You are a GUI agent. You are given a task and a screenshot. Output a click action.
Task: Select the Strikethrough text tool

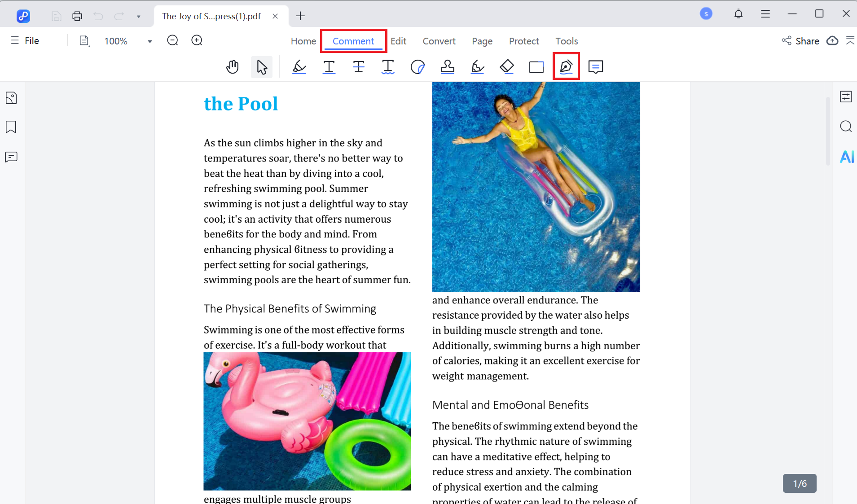[358, 67]
